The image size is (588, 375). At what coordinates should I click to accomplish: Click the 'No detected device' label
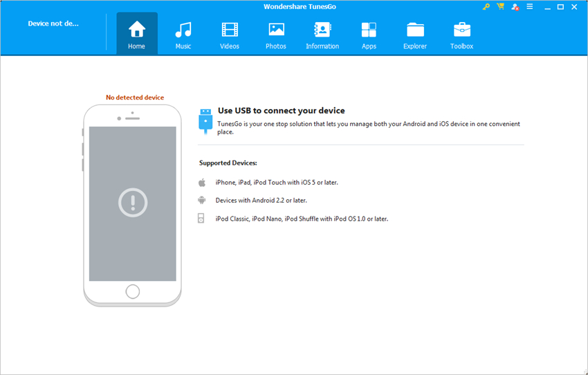pyautogui.click(x=135, y=98)
